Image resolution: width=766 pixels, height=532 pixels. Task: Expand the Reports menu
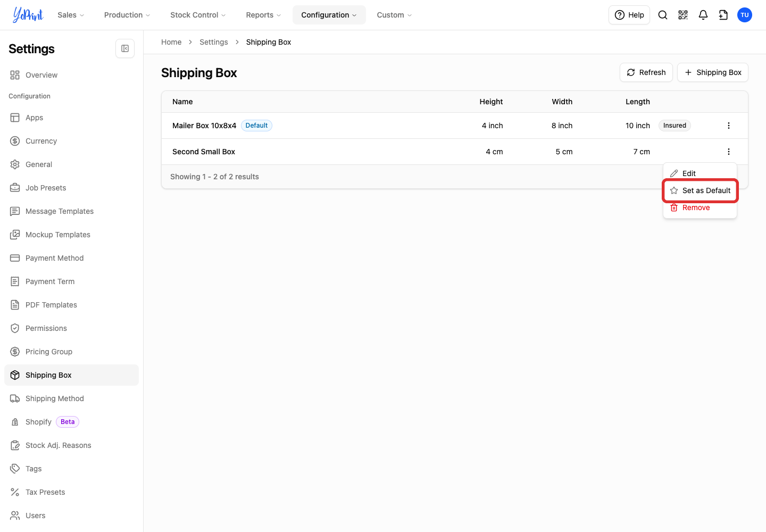point(263,15)
